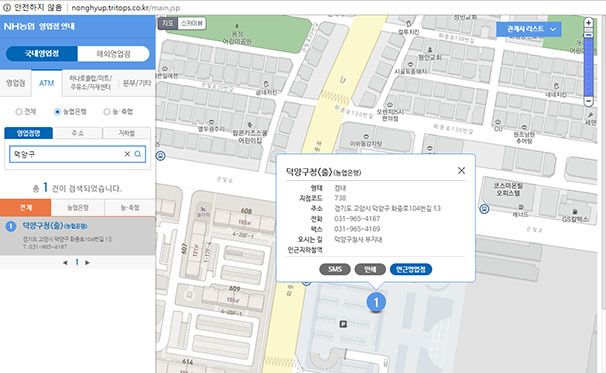The width and height of the screenshot is (606, 373).
Task: Select the 농협은행 radio button
Action: point(57,112)
